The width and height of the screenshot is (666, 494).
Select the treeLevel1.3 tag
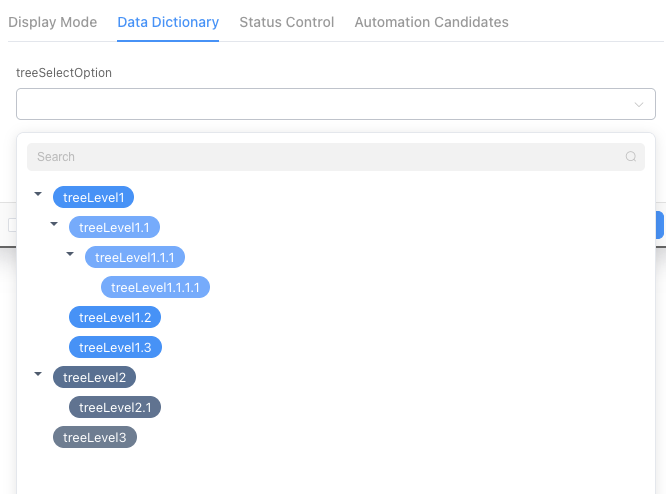pos(114,347)
